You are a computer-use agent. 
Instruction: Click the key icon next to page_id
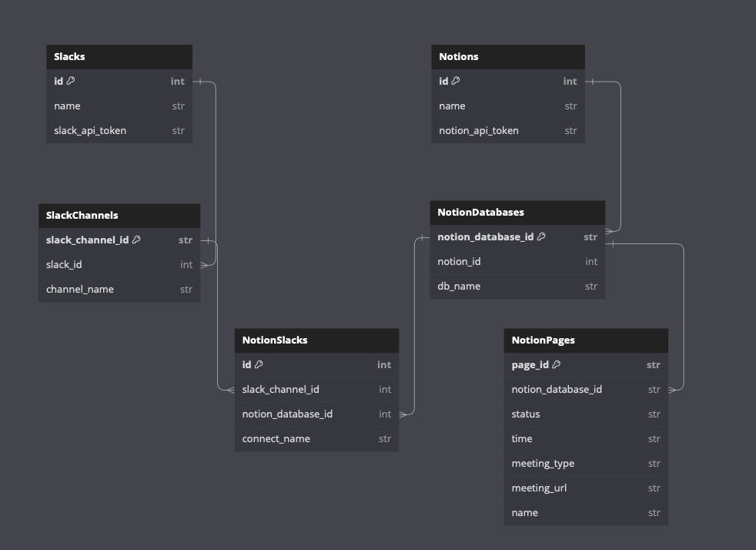point(557,364)
